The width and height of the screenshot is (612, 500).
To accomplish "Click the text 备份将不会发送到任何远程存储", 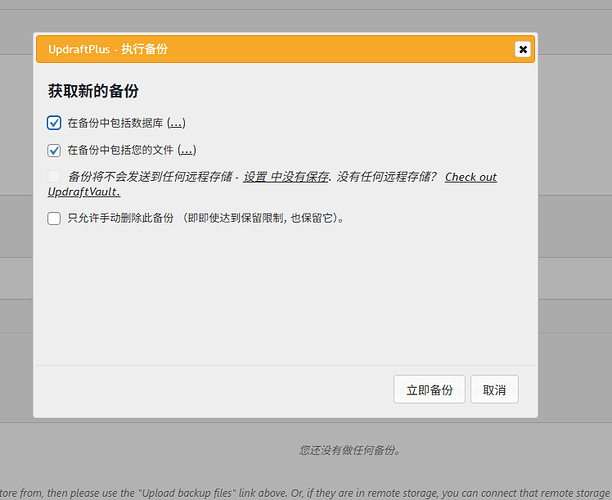I will click(x=150, y=177).
